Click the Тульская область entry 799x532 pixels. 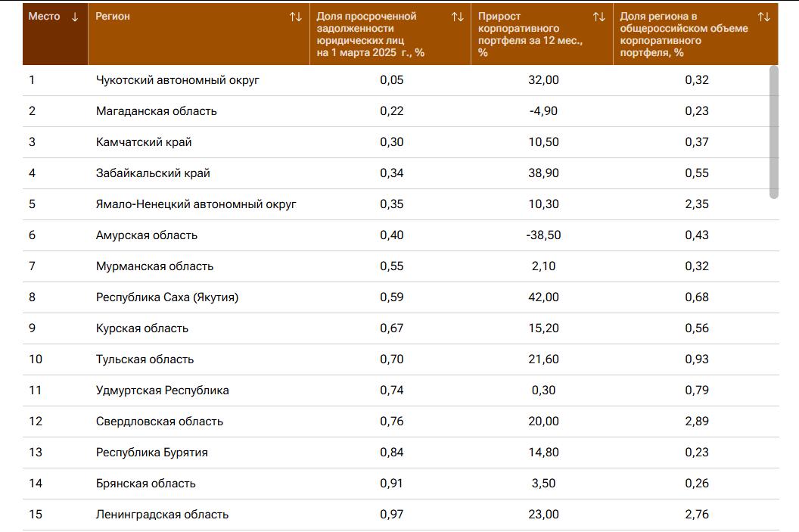pos(145,359)
